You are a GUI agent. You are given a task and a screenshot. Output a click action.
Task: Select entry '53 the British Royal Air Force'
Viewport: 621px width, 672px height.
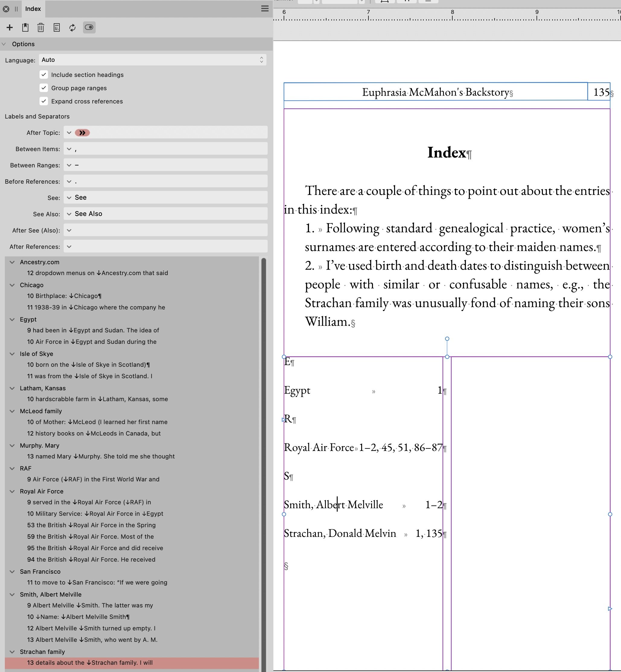coord(132,525)
